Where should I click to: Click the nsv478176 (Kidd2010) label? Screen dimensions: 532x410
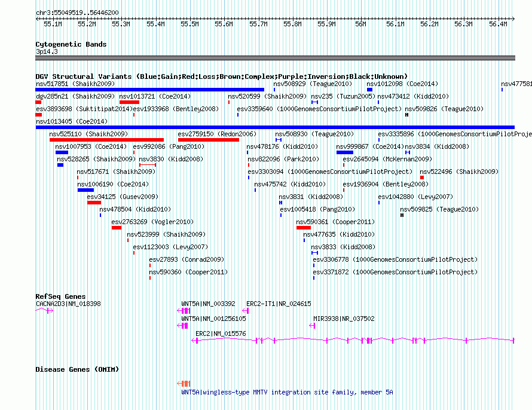click(x=282, y=146)
